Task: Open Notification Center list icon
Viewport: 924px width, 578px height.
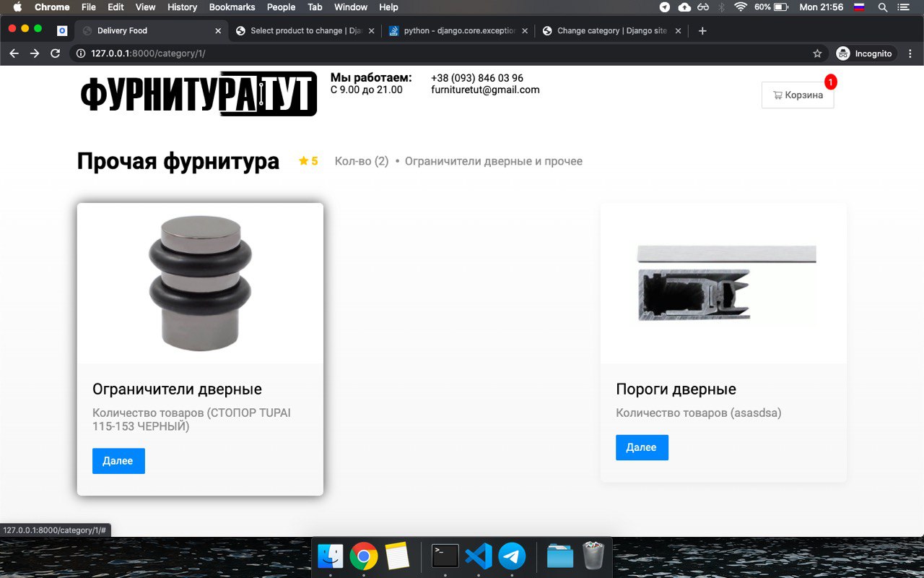Action: coord(903,7)
